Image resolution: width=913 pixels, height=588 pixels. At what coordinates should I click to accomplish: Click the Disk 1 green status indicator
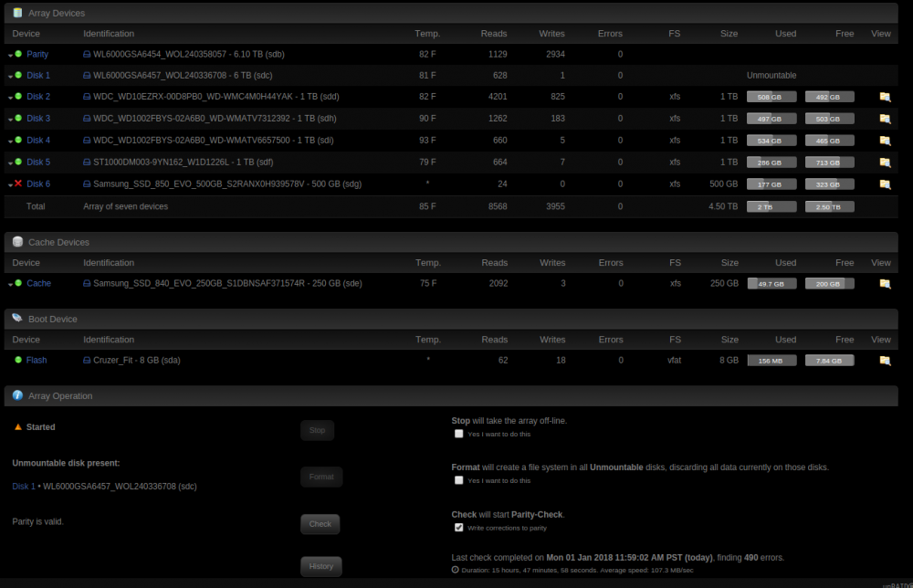pyautogui.click(x=18, y=75)
